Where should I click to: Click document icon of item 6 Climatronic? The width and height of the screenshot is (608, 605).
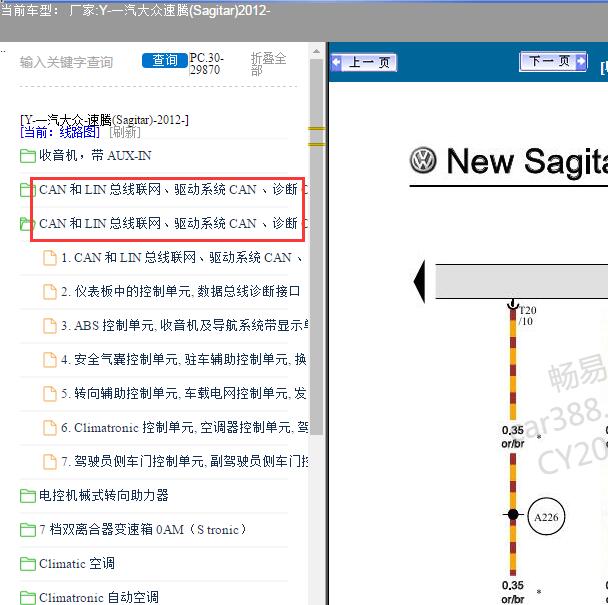point(50,428)
